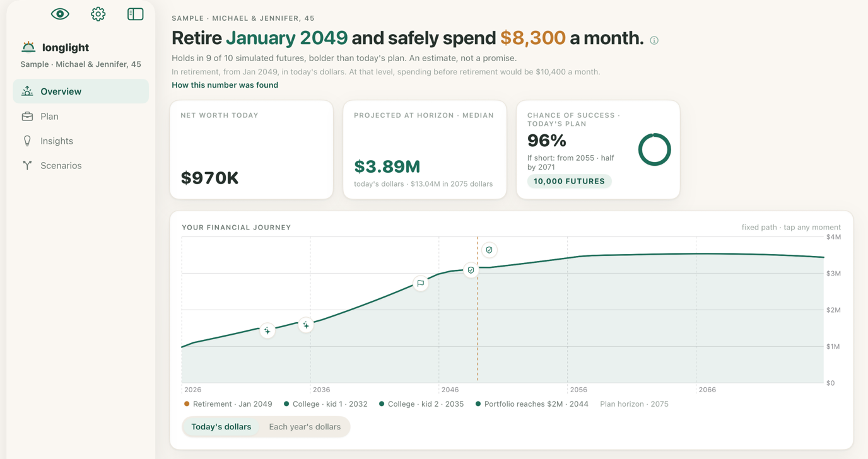
Task: Click 'College · kid 2 · 2035' legend
Action: (x=421, y=404)
